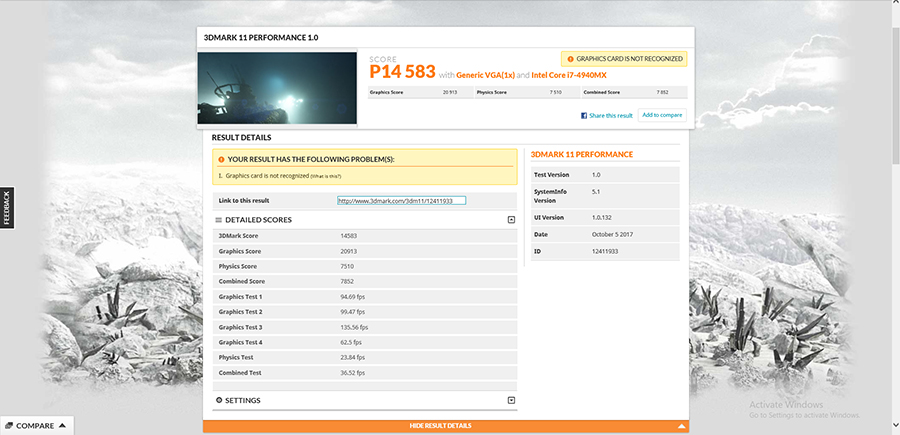Click the Facebook icon beside Share this result
This screenshot has height=435, width=900.
(x=584, y=116)
